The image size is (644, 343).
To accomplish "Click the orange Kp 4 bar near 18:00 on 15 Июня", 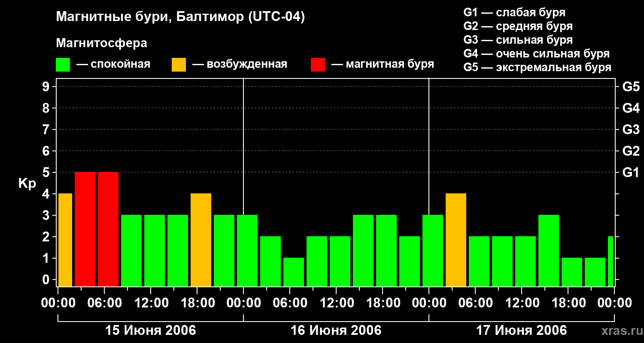I will (201, 240).
